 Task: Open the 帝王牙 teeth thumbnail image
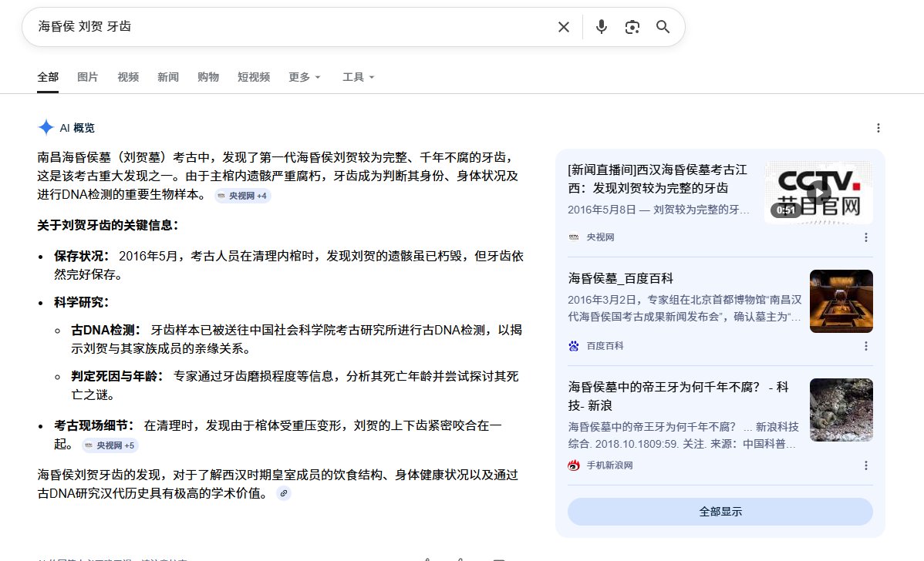841,410
